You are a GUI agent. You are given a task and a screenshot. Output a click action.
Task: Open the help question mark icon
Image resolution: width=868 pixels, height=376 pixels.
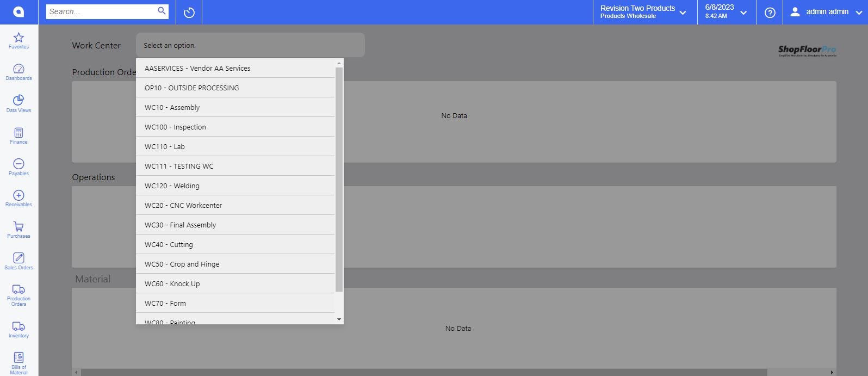770,12
